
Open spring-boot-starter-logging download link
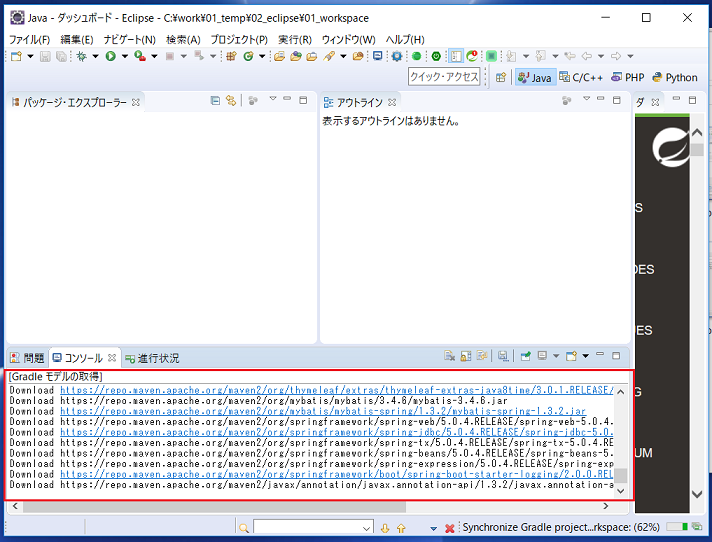(336, 474)
